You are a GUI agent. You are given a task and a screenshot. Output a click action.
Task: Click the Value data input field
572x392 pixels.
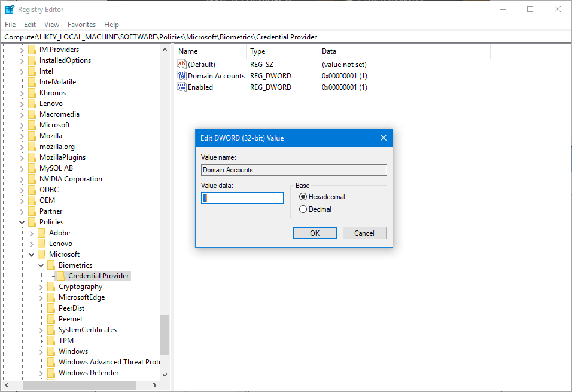[x=242, y=198]
